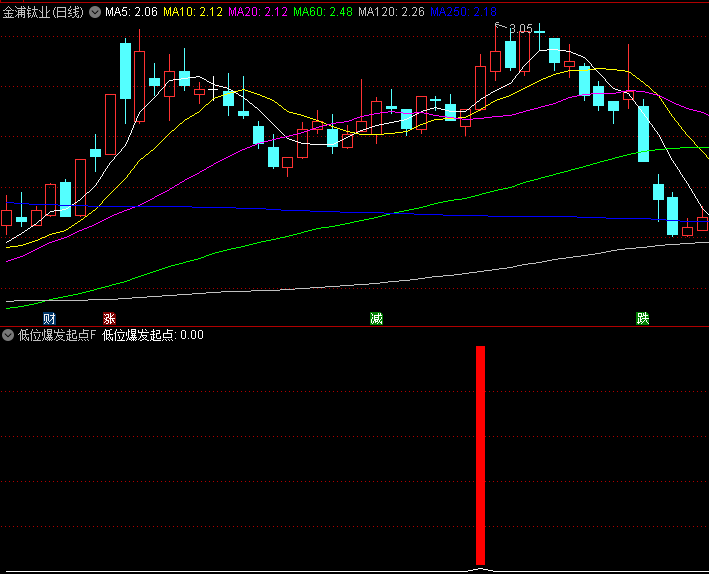Click the MA250: 2.18 label
Screen dimensions: 709x574
[463, 12]
